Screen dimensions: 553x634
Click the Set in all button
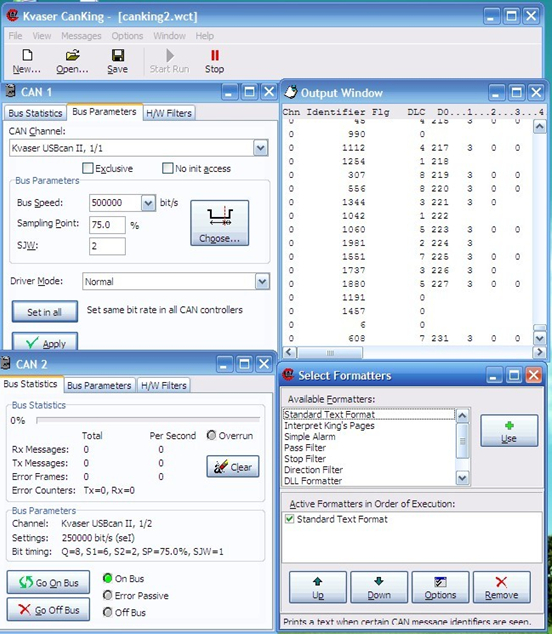[44, 312]
